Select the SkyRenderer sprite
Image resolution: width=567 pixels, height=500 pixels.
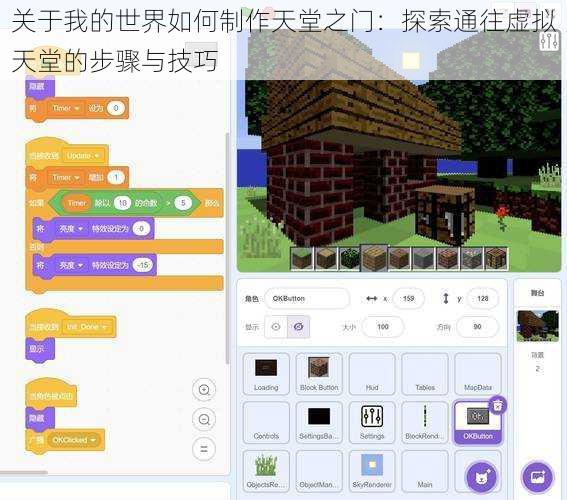tap(372, 471)
